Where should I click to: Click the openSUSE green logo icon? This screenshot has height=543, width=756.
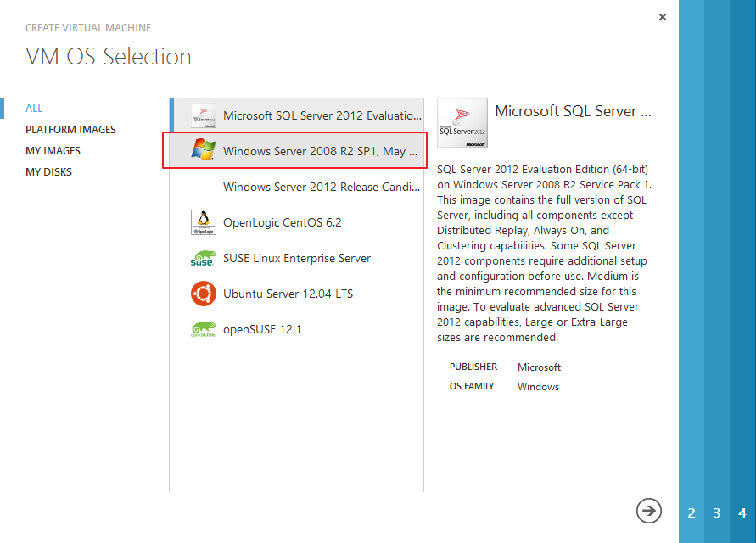(x=204, y=329)
